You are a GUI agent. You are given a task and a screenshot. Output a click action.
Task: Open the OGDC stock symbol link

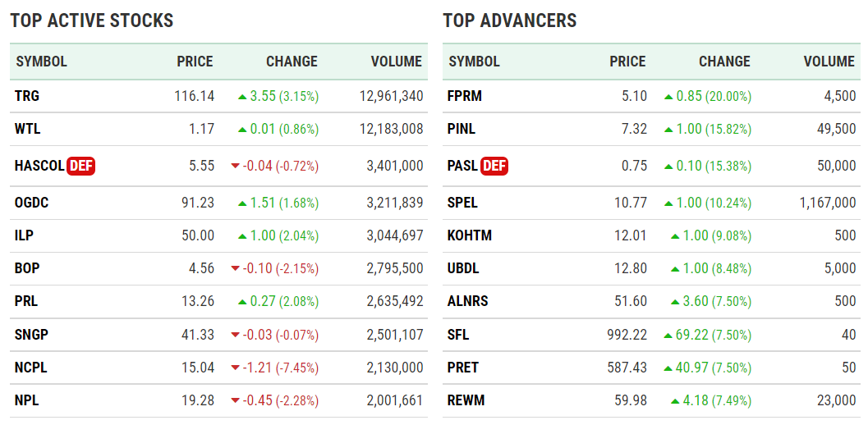pyautogui.click(x=32, y=203)
